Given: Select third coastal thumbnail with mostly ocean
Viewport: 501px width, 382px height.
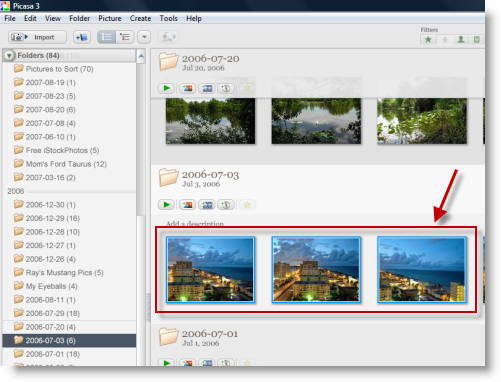Looking at the screenshot, I should click(422, 269).
